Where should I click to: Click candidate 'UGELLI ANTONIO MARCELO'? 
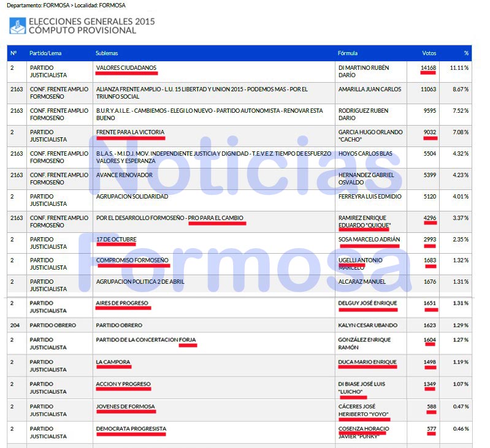tap(361, 264)
